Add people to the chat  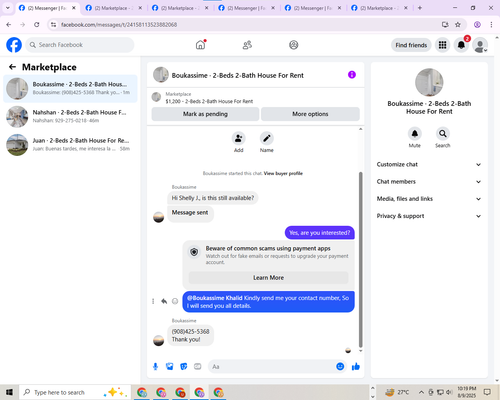(239, 138)
